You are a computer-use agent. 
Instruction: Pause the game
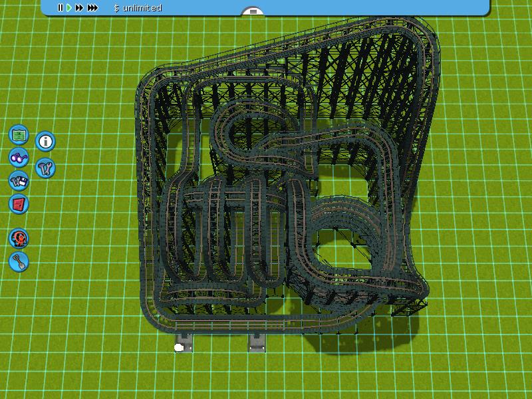61,7
